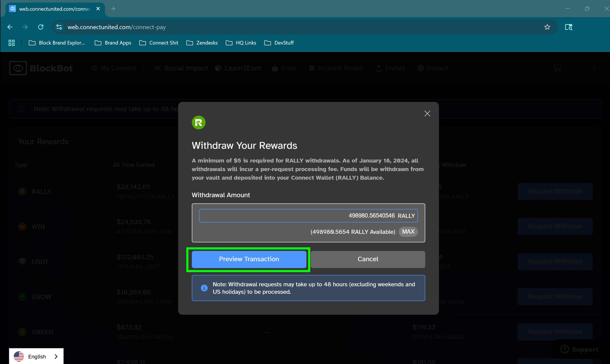Click Your Rewards heading
The image size is (610, 364).
click(43, 142)
